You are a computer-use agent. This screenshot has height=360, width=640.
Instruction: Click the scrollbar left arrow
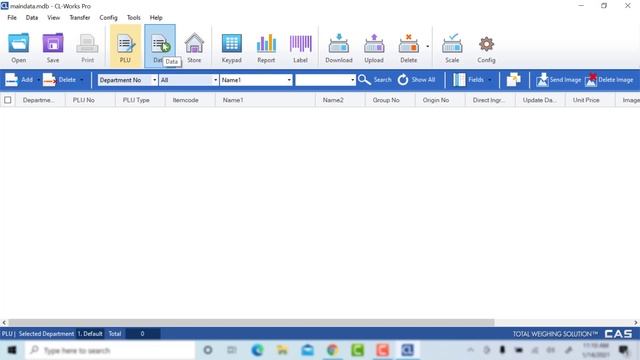[x=4, y=322]
